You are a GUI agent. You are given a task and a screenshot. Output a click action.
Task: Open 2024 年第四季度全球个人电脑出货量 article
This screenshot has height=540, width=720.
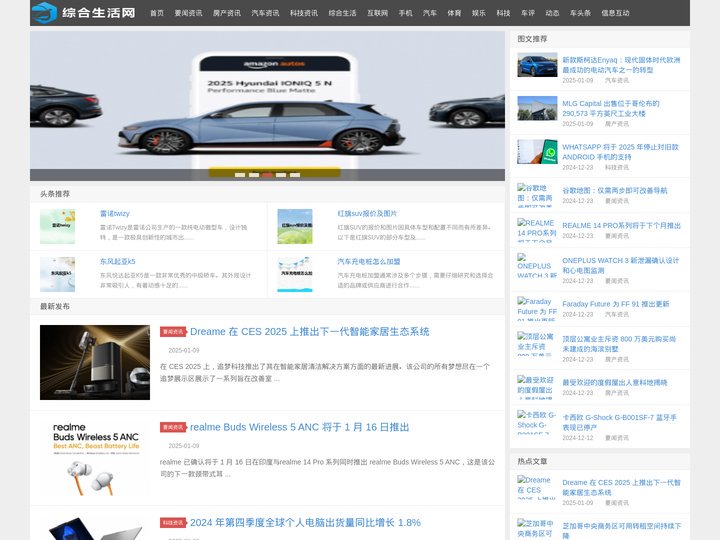point(305,523)
